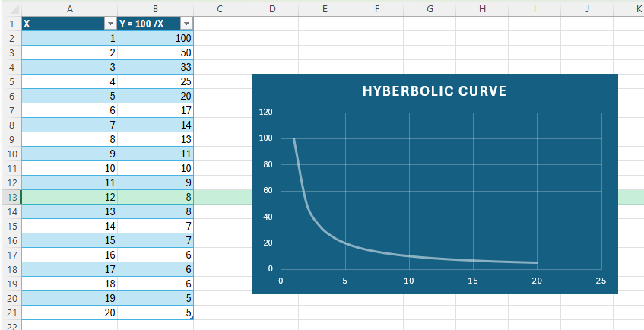This screenshot has width=644, height=330.
Task: Select cell A17 with X value 16
Action: click(x=69, y=255)
